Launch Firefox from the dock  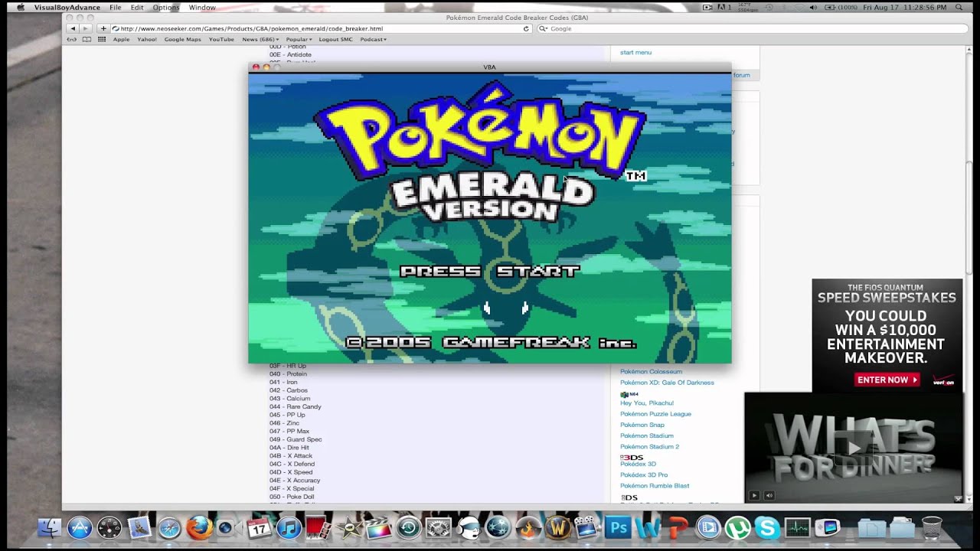point(199,527)
